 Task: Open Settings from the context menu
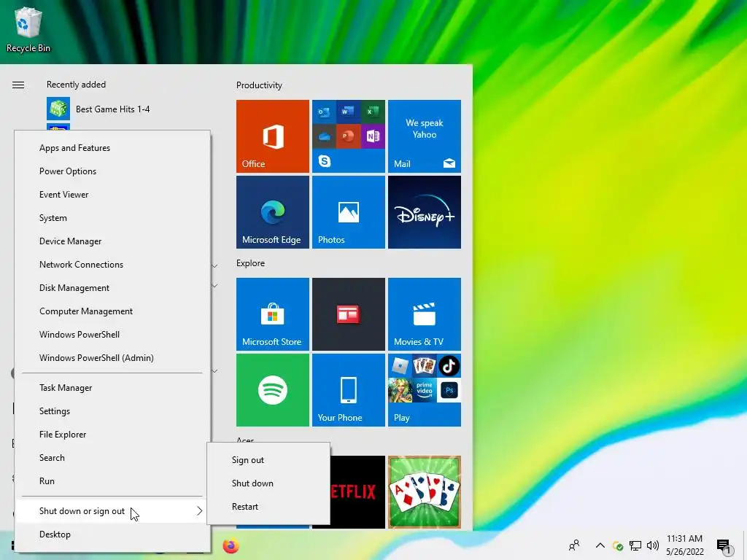[112, 411]
